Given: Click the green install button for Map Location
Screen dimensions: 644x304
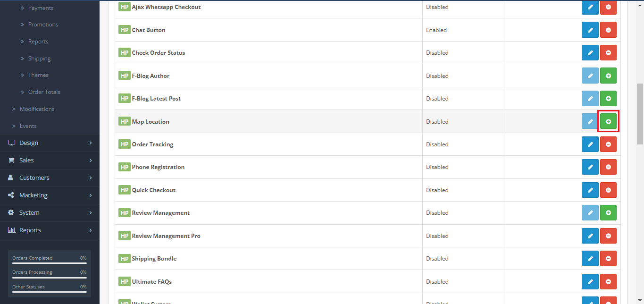Looking at the screenshot, I should [x=608, y=122].
